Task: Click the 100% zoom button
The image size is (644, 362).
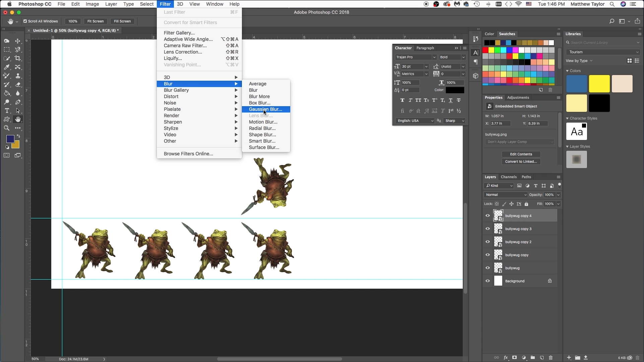Action: pyautogui.click(x=73, y=21)
